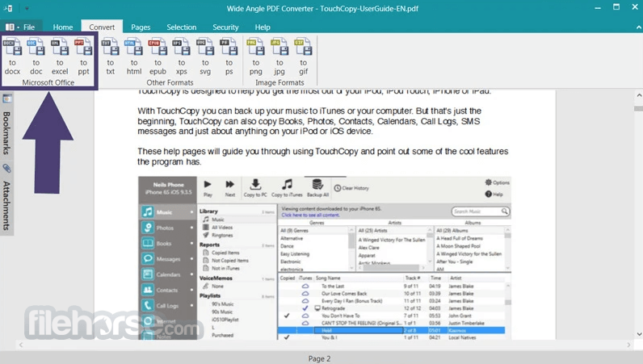Convert the PDF to jpg image
The width and height of the screenshot is (643, 364).
pos(279,56)
